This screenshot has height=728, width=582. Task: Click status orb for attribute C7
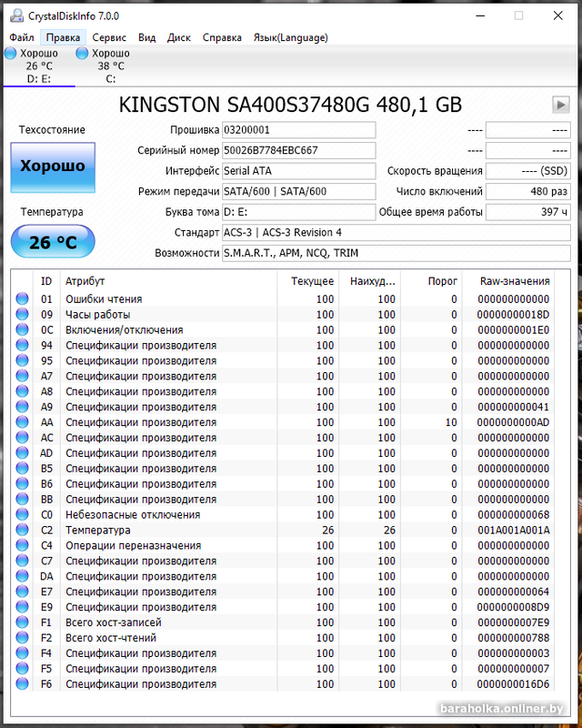22,561
